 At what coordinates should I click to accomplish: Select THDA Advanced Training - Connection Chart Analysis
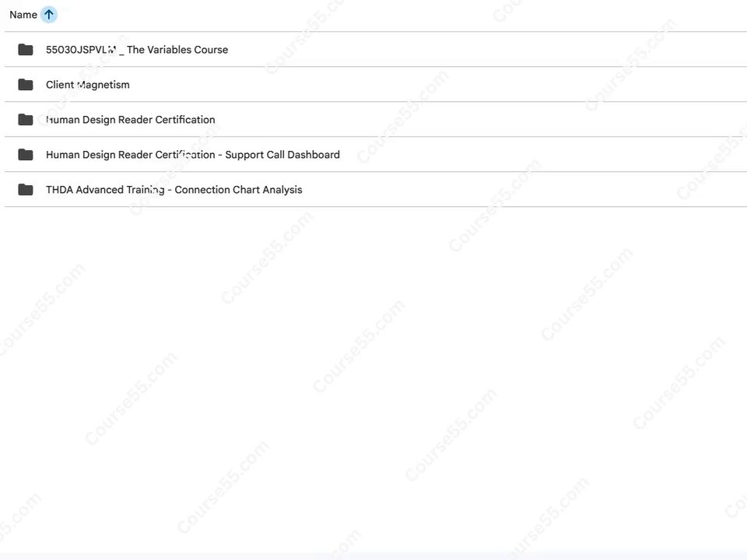(x=174, y=190)
